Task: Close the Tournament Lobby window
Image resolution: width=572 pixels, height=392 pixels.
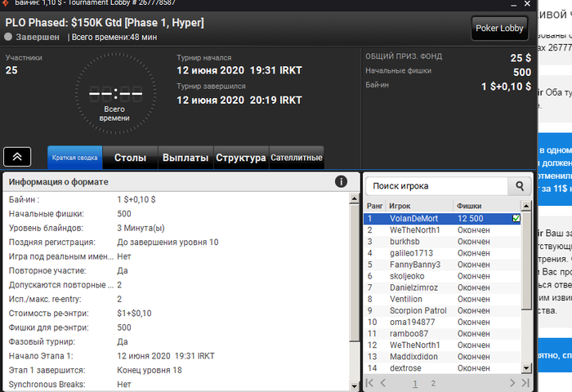Action: [527, 3]
